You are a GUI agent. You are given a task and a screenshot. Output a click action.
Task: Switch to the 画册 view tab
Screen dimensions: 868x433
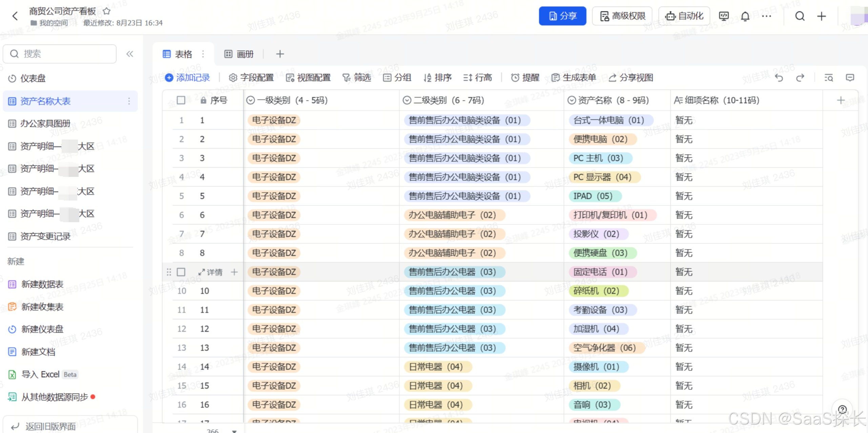239,54
